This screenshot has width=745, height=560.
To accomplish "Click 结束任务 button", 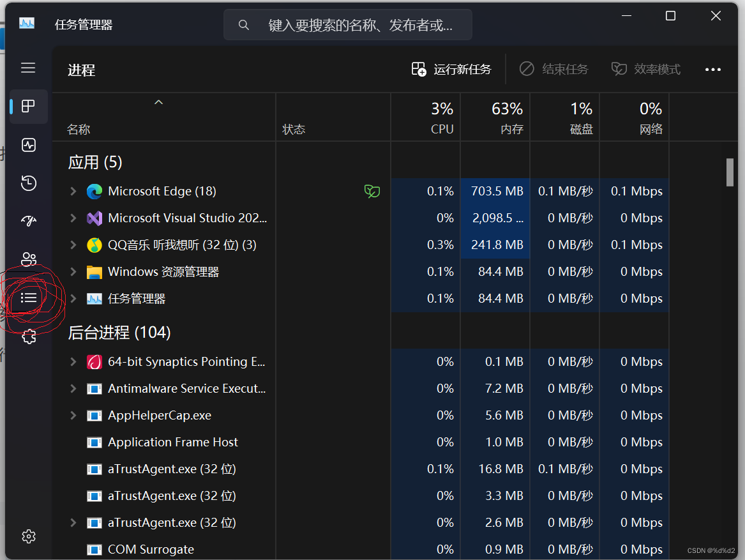I will pyautogui.click(x=553, y=70).
